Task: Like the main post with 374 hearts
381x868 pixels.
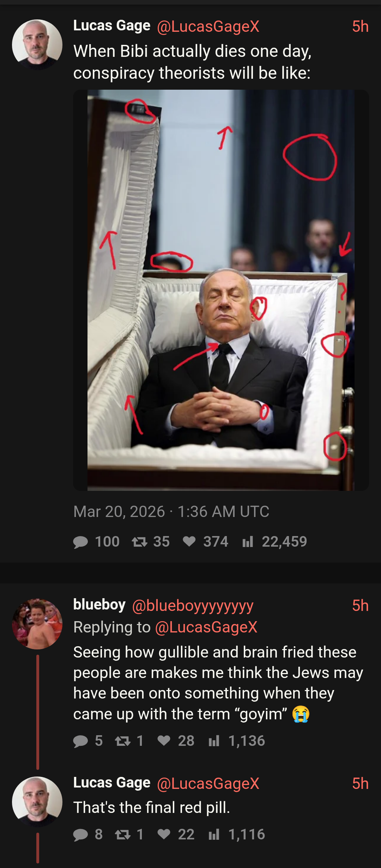Action: pos(189,542)
